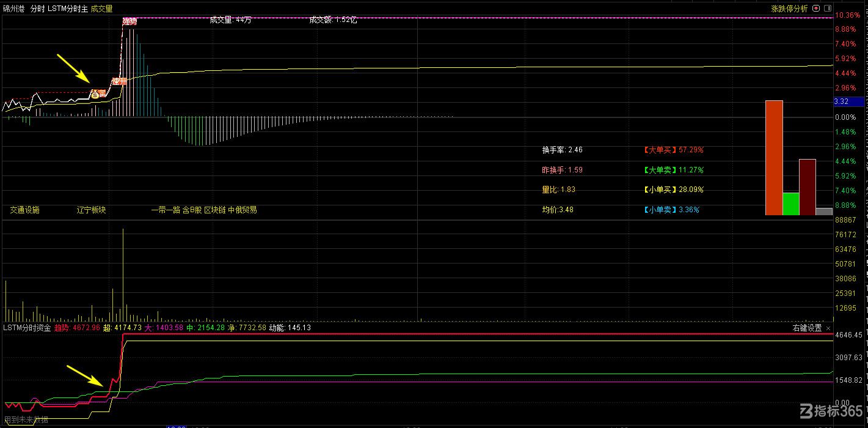Viewport: 868px width, 428px height.
Task: Click the 1548.82 funds axis label
Action: [848, 380]
